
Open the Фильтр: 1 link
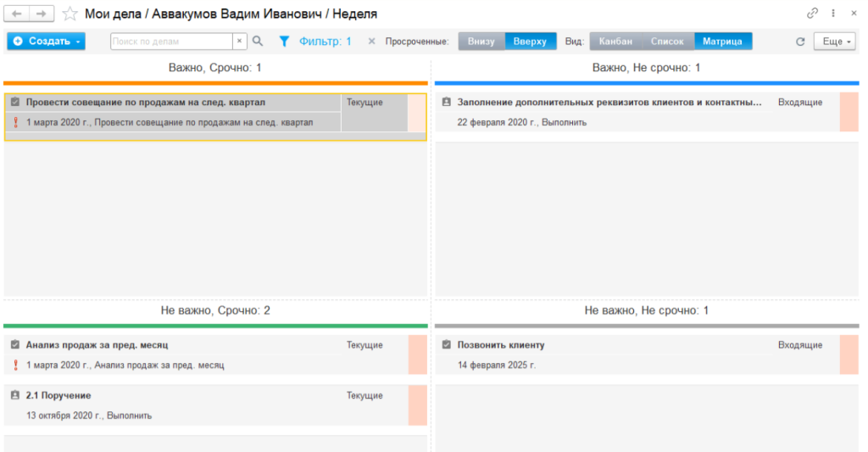(x=325, y=41)
